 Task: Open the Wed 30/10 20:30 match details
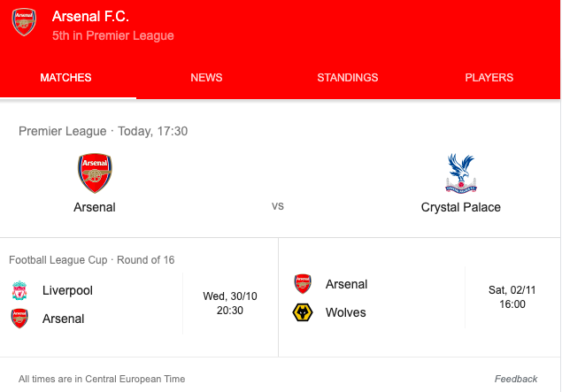(x=230, y=304)
